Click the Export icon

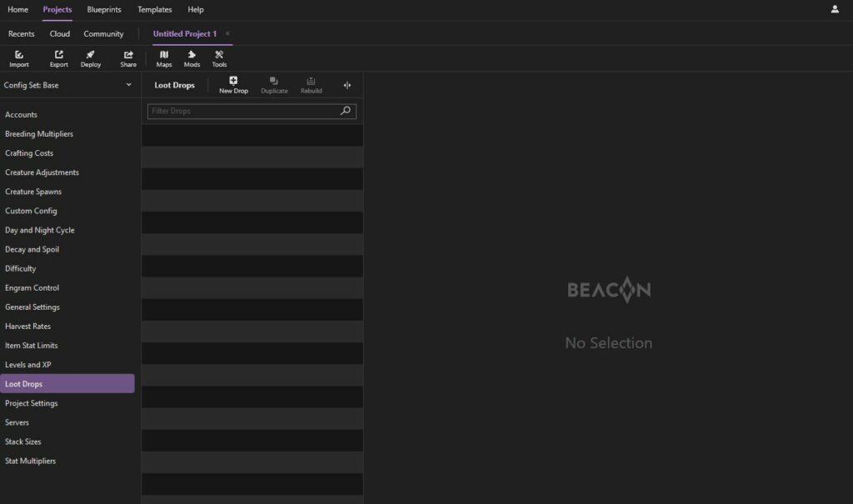click(x=57, y=57)
